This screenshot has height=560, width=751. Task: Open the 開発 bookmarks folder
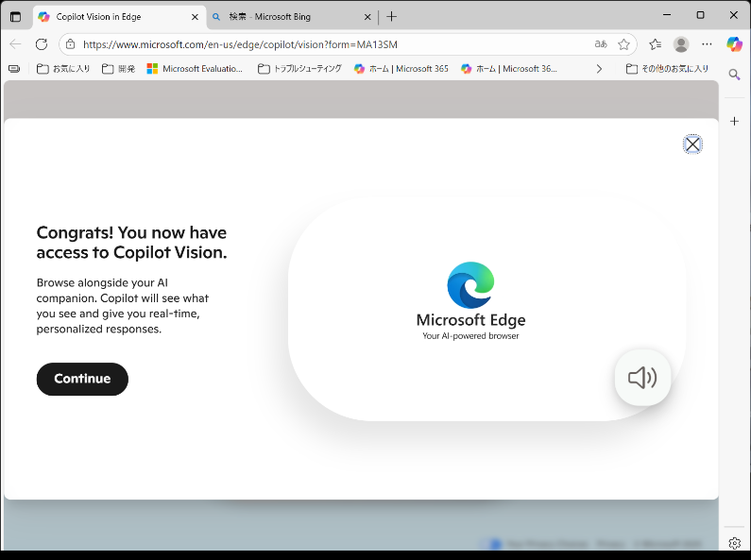118,69
